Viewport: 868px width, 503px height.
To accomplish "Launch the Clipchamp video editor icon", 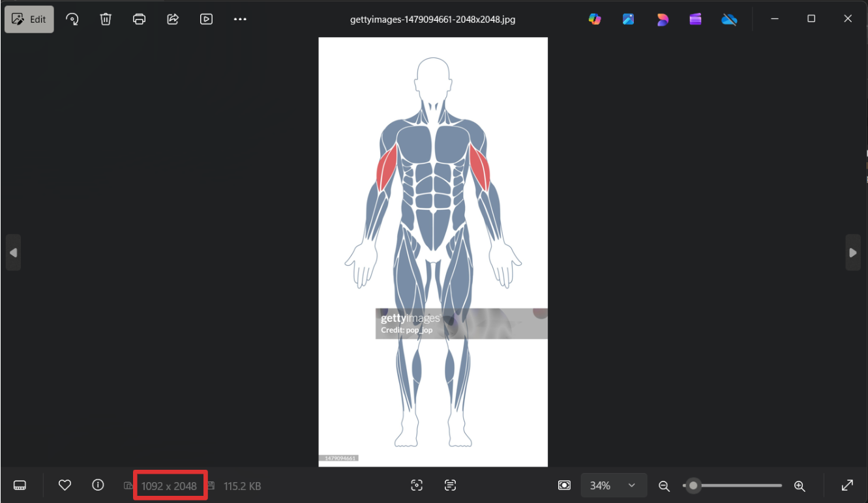I will 696,19.
